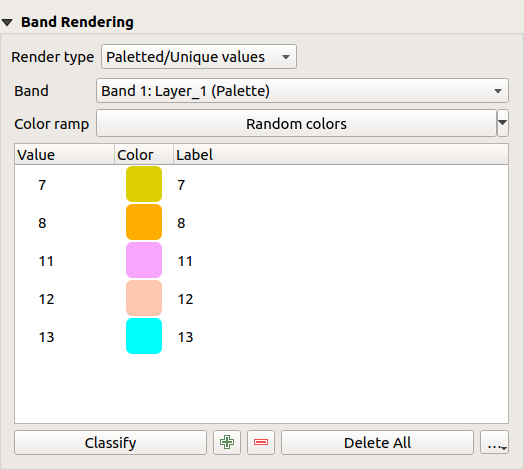Click the peach swatch for value 12
The image size is (524, 470).
(144, 298)
